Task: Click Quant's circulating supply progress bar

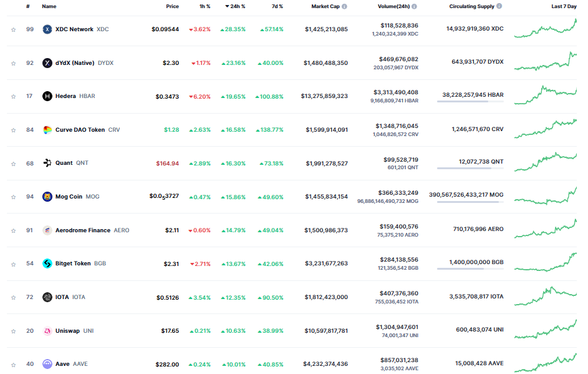Action: coord(470,168)
